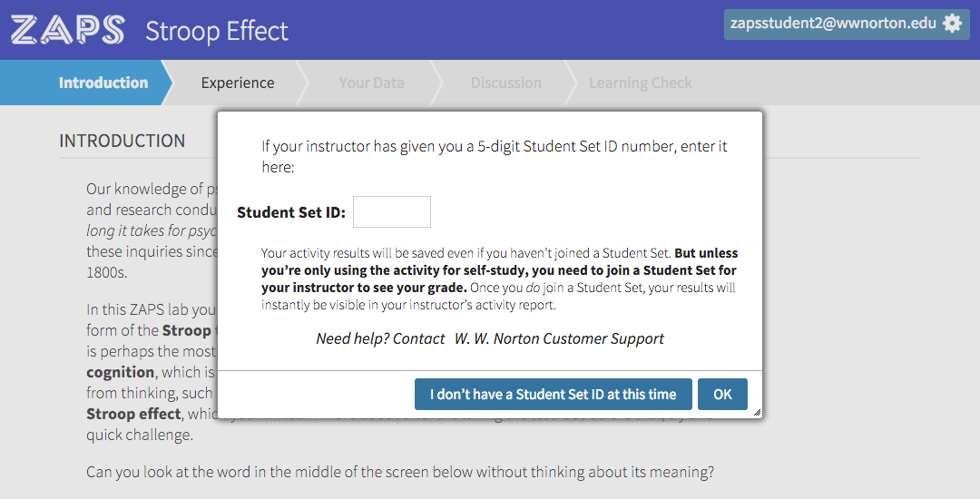
Task: Click the "Student Set ID:" label
Action: (291, 212)
